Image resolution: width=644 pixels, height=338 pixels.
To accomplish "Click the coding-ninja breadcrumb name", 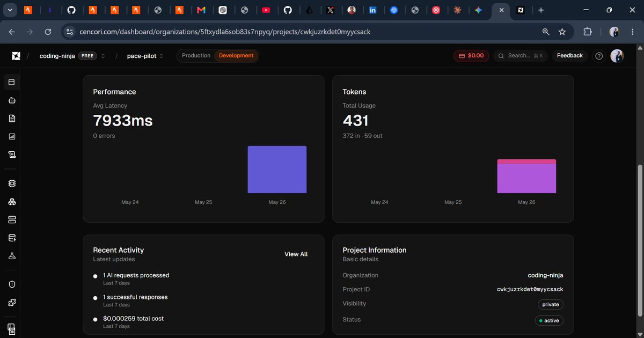I will tap(57, 56).
